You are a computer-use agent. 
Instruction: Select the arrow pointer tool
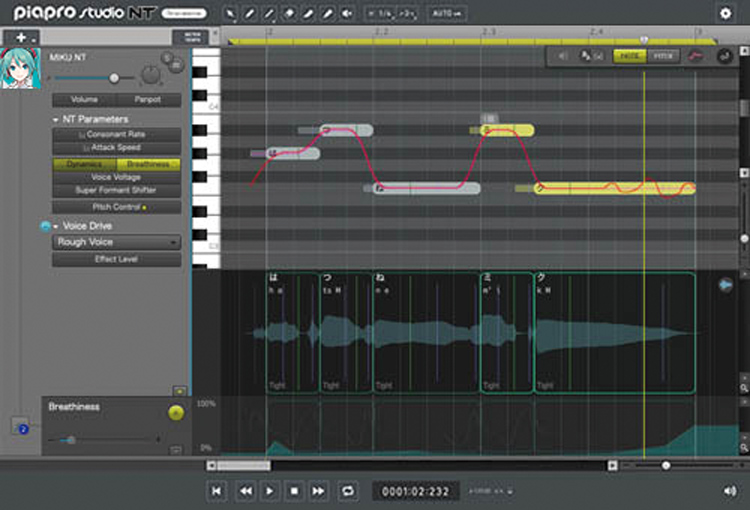tap(230, 13)
